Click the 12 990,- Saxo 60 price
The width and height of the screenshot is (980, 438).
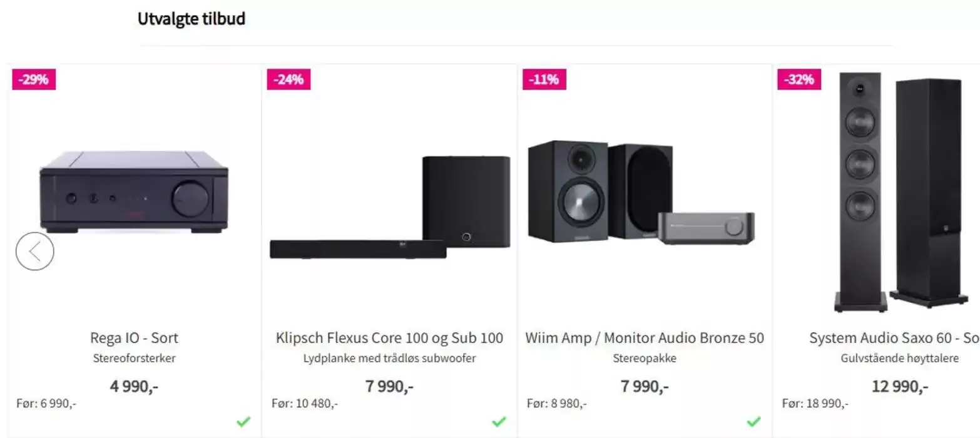pyautogui.click(x=900, y=386)
